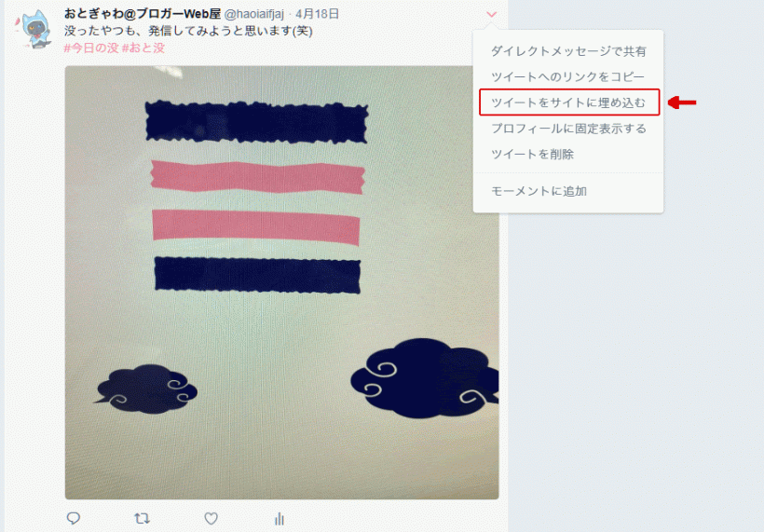Open the attached tweet image
Viewport: 764px width, 532px height.
point(281,282)
